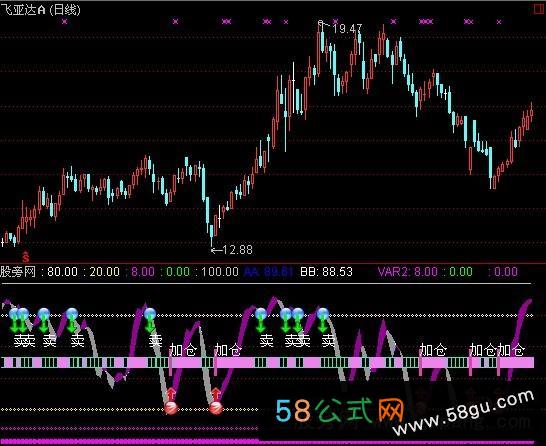Screen dimensions: 546x446
Task: Click the first red buy signal ball
Action: (171, 407)
